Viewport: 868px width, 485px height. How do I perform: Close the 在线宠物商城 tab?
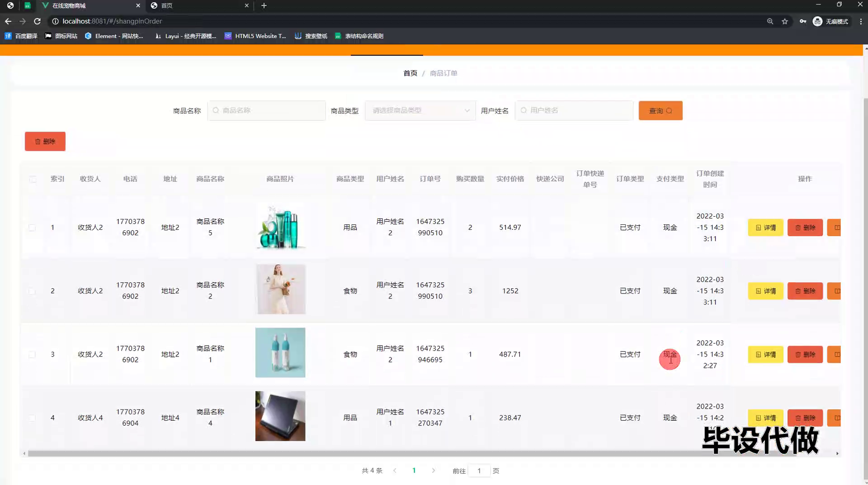click(x=138, y=5)
